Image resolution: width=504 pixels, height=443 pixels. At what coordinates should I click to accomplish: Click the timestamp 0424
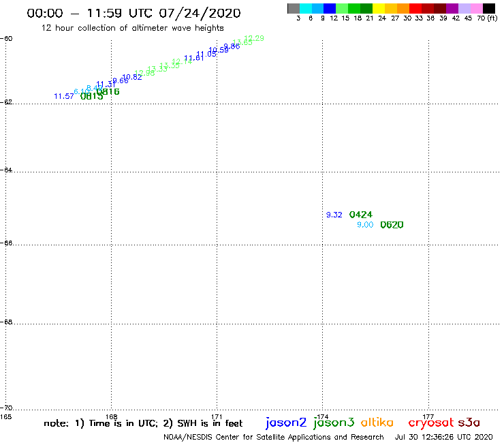(x=361, y=215)
